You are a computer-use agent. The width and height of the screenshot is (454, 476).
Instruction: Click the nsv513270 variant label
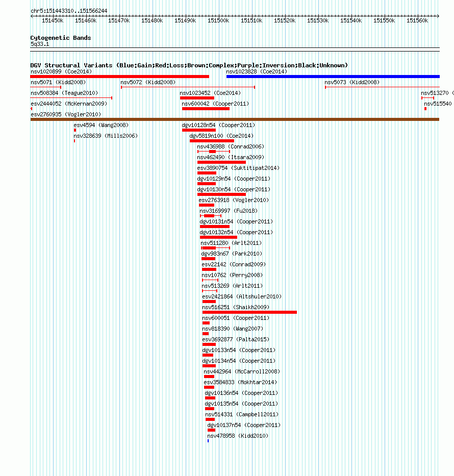437,93
